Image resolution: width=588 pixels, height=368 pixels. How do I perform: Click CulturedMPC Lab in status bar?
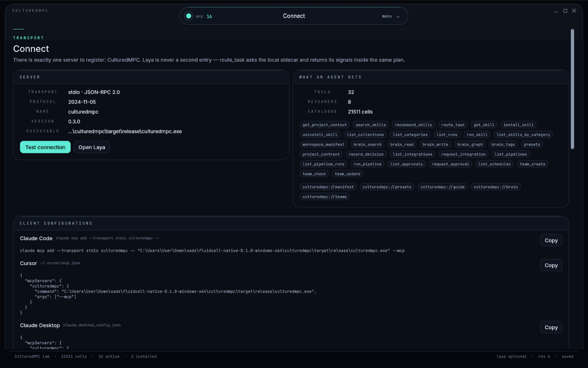32,357
